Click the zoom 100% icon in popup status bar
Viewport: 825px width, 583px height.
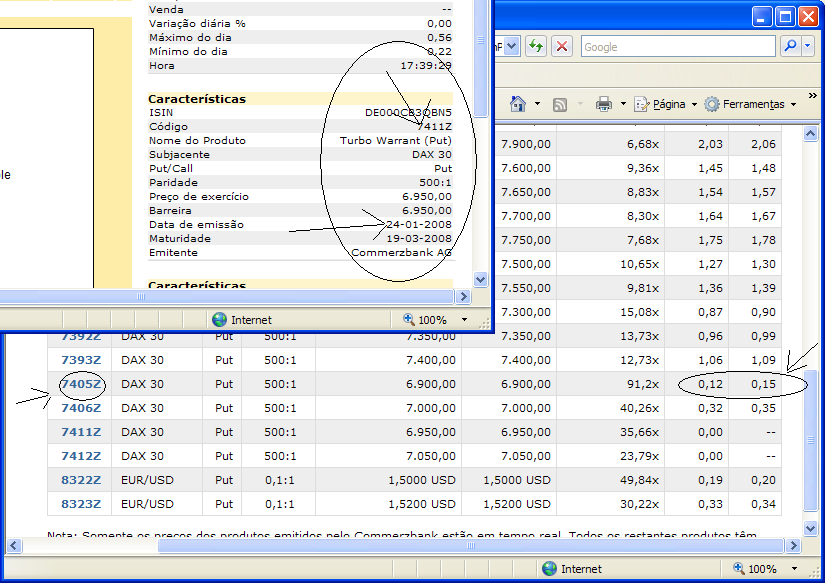408,319
